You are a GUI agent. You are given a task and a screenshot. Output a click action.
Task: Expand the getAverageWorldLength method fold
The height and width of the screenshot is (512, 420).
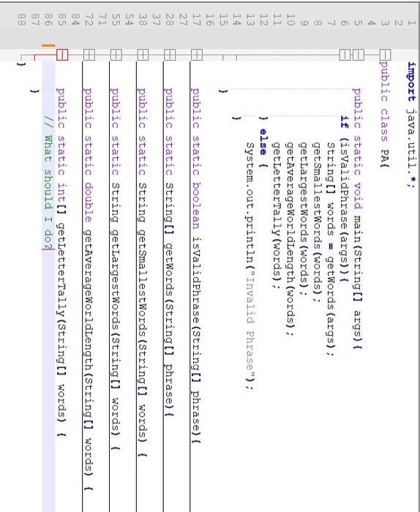[89, 55]
